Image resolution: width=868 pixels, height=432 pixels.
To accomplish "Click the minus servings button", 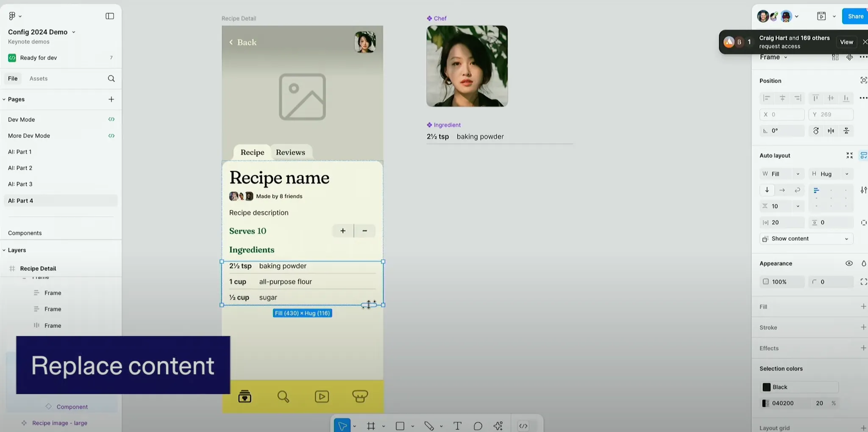I will click(364, 231).
